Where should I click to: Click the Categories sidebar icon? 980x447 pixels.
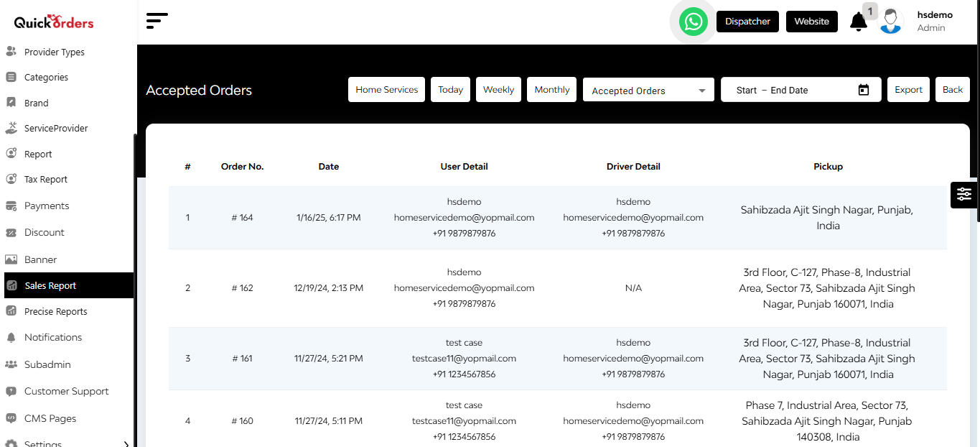tap(11, 77)
